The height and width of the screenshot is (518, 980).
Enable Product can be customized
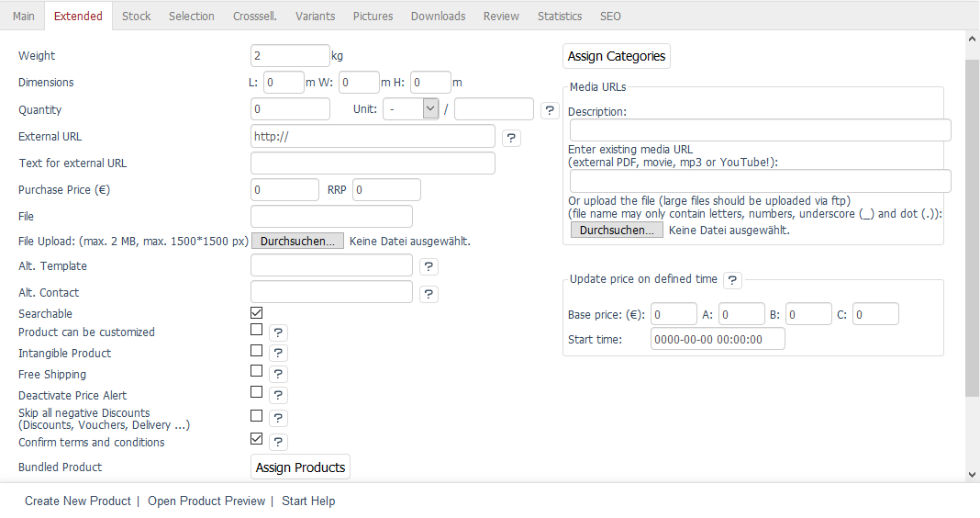(x=256, y=329)
